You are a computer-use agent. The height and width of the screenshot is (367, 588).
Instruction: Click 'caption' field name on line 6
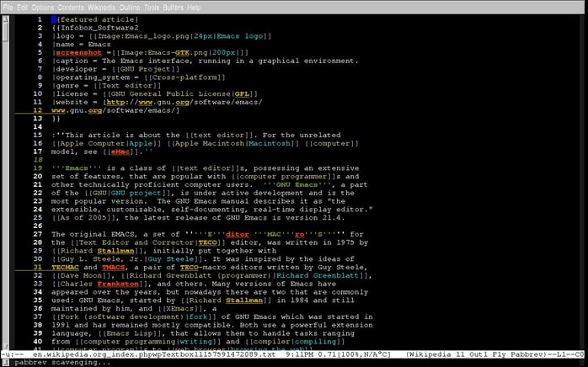[72, 61]
